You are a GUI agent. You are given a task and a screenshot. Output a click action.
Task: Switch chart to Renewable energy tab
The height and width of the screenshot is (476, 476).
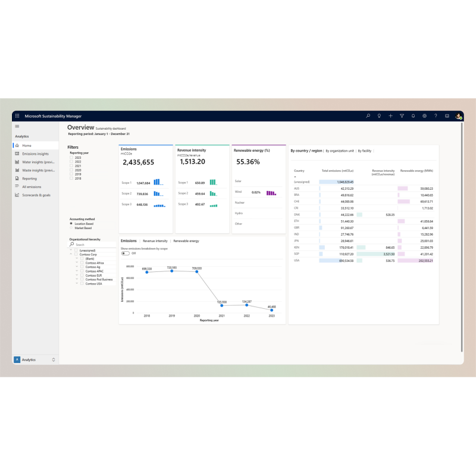(186, 241)
